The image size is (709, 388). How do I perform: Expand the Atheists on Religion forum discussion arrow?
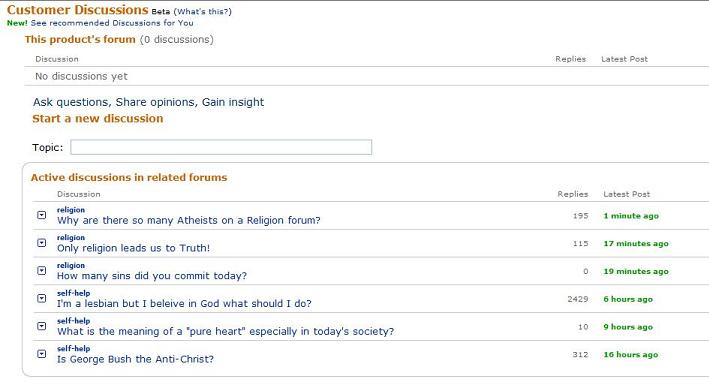tap(42, 215)
